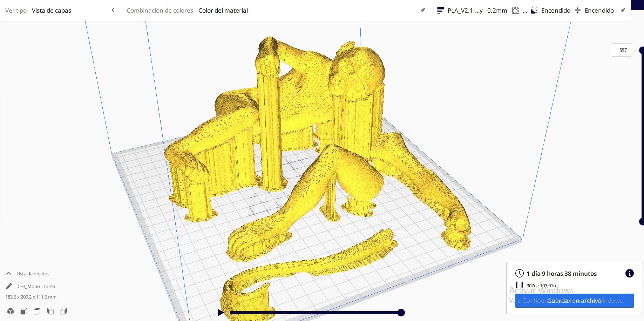Play the layer path simulation
This screenshot has height=321, width=644.
pyautogui.click(x=221, y=312)
